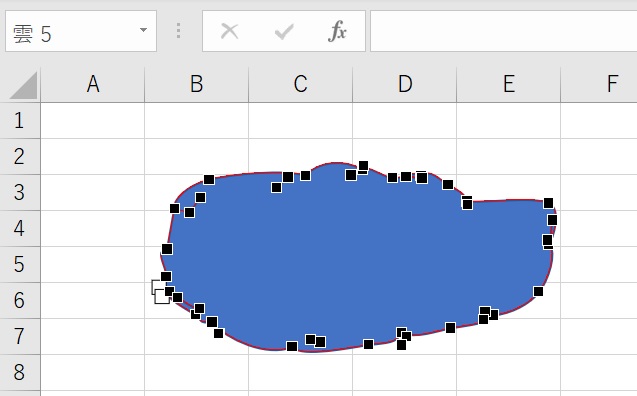This screenshot has height=396, width=637.
Task: Select column D header
Action: click(405, 84)
